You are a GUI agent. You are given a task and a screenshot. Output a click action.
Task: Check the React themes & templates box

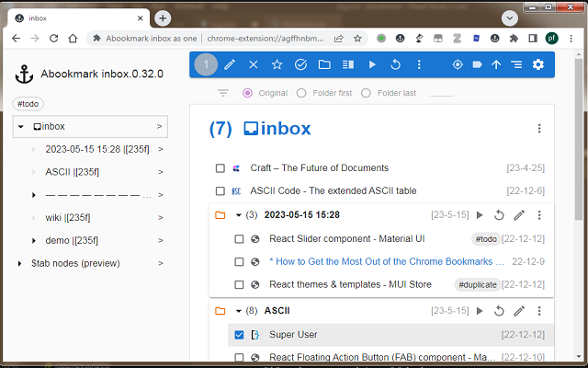click(x=239, y=284)
